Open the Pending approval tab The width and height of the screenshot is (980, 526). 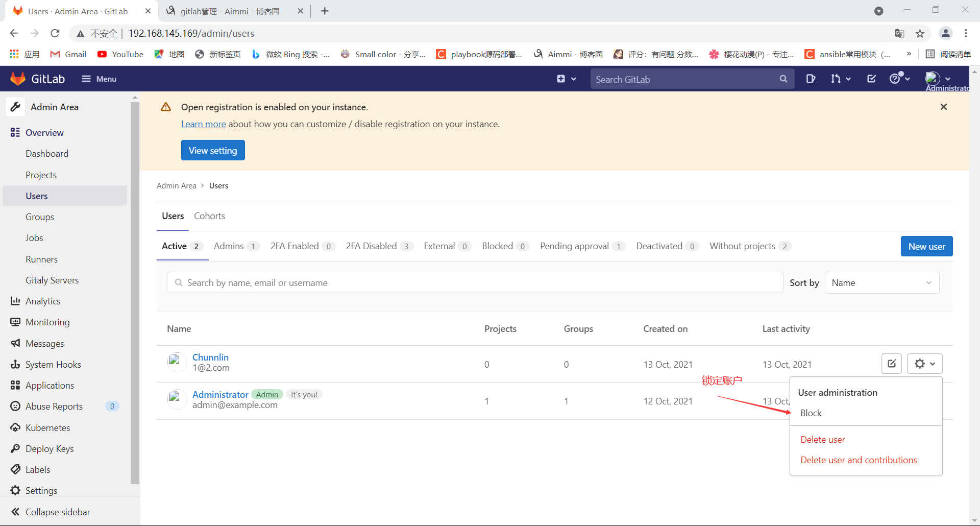583,246
